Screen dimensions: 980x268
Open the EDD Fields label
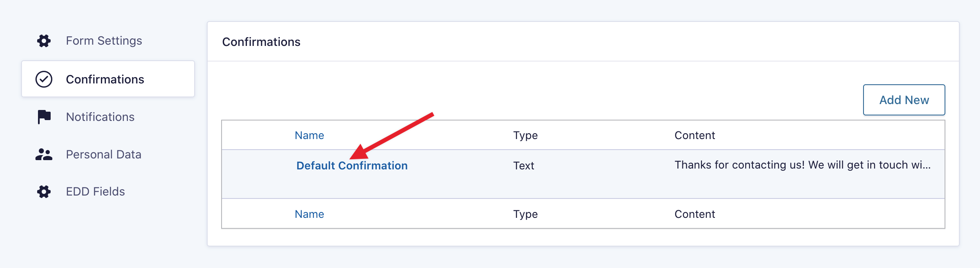point(95,192)
